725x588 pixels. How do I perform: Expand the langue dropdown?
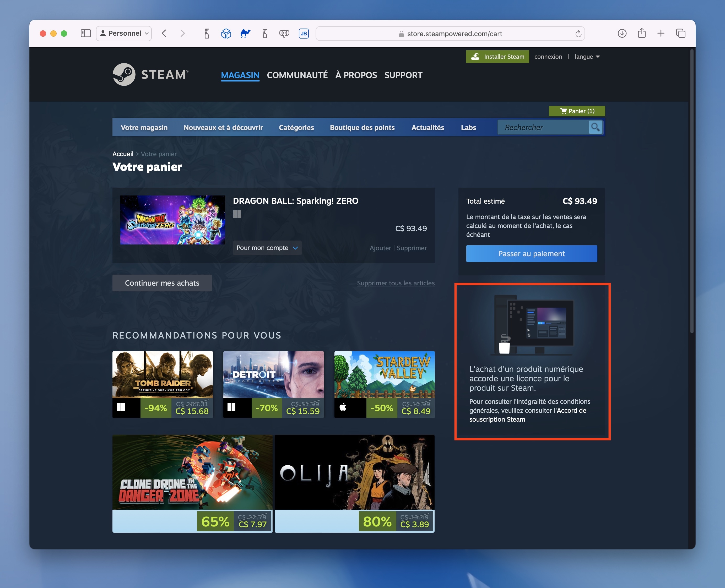587,57
